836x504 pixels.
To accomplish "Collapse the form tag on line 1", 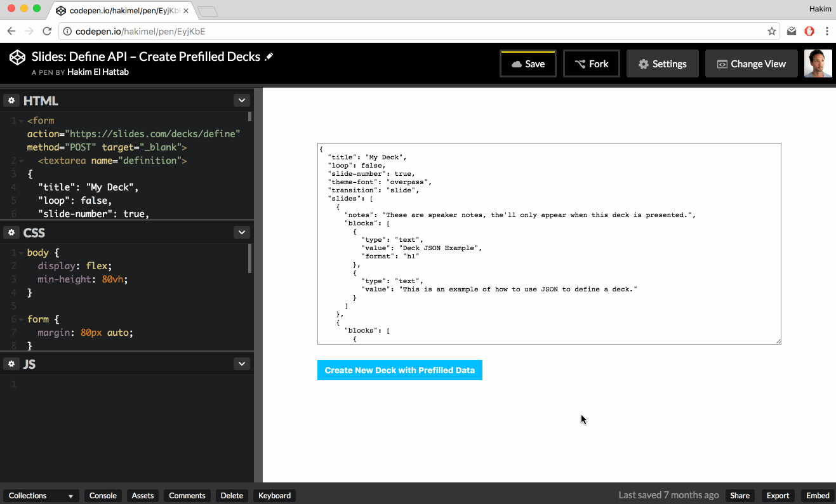I will (x=22, y=121).
